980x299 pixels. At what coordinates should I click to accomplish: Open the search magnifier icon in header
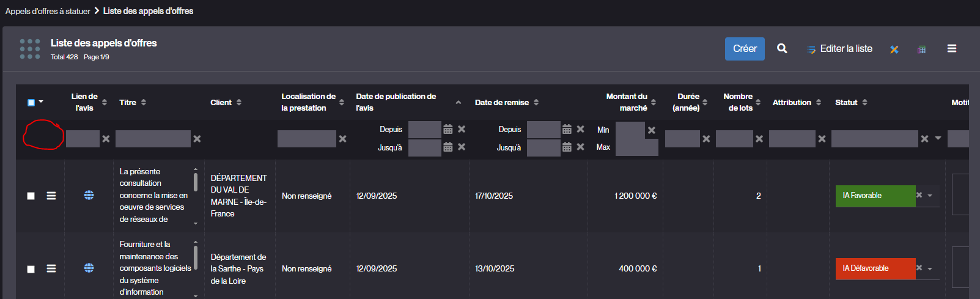tap(782, 49)
